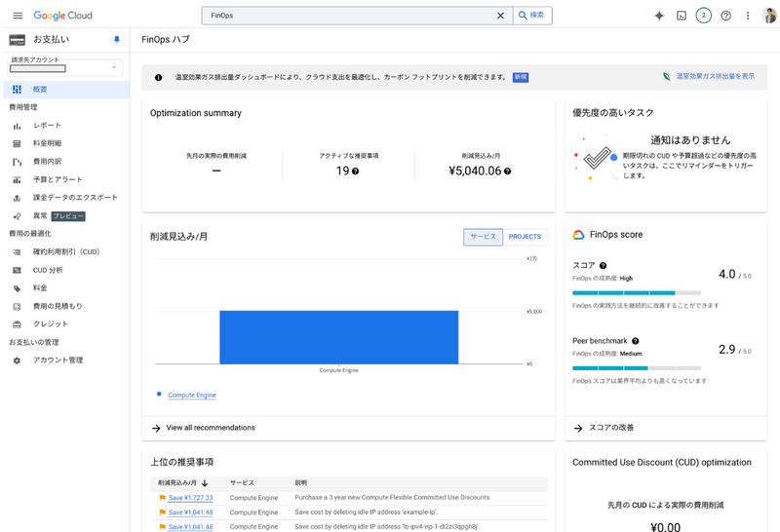Click help icon next to ¥5,040.06

507,171
